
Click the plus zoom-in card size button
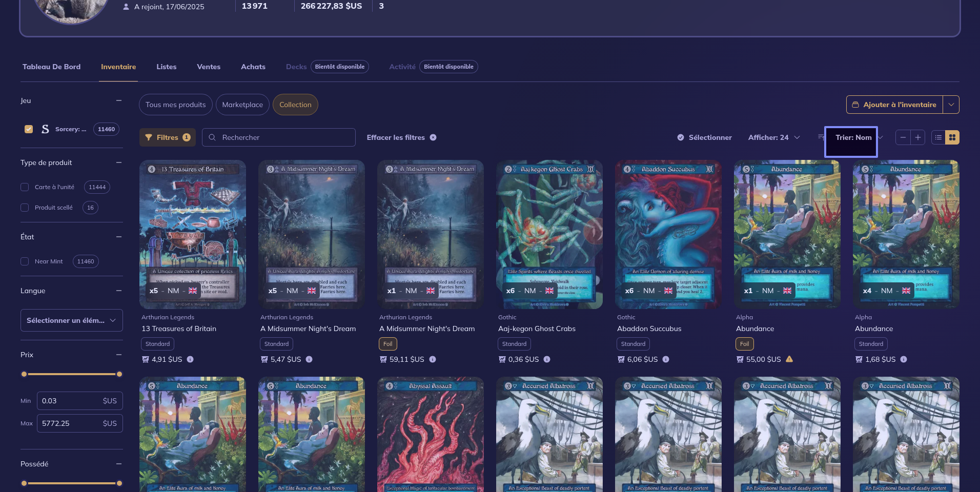click(x=918, y=137)
